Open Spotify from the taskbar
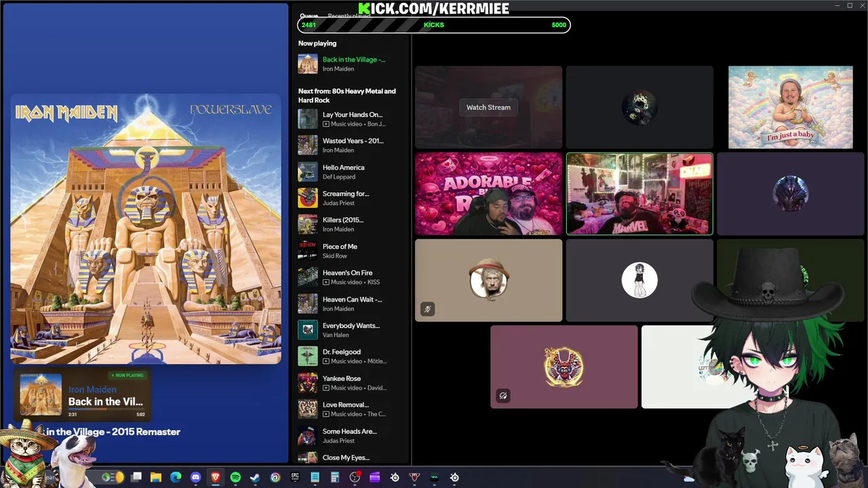 tap(235, 477)
